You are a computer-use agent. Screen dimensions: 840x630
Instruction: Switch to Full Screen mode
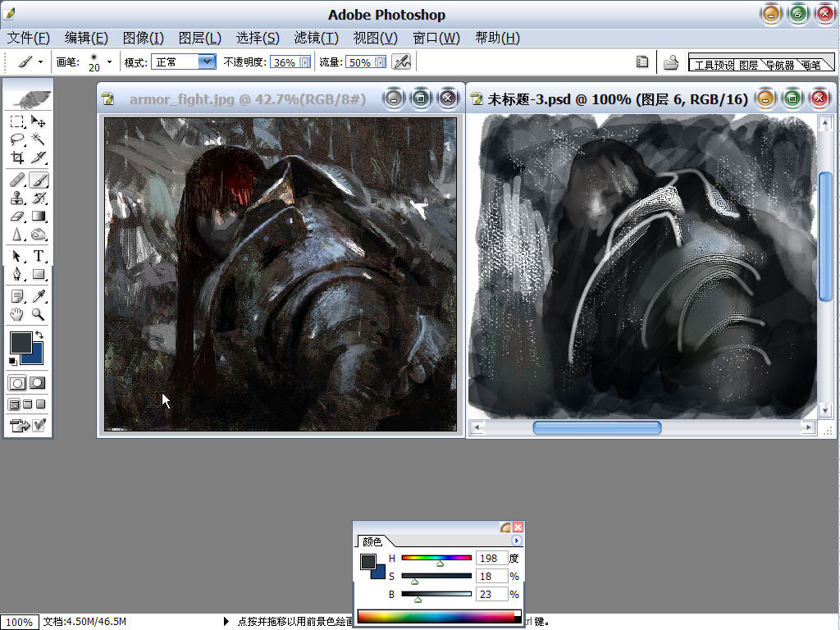pyautogui.click(x=41, y=404)
